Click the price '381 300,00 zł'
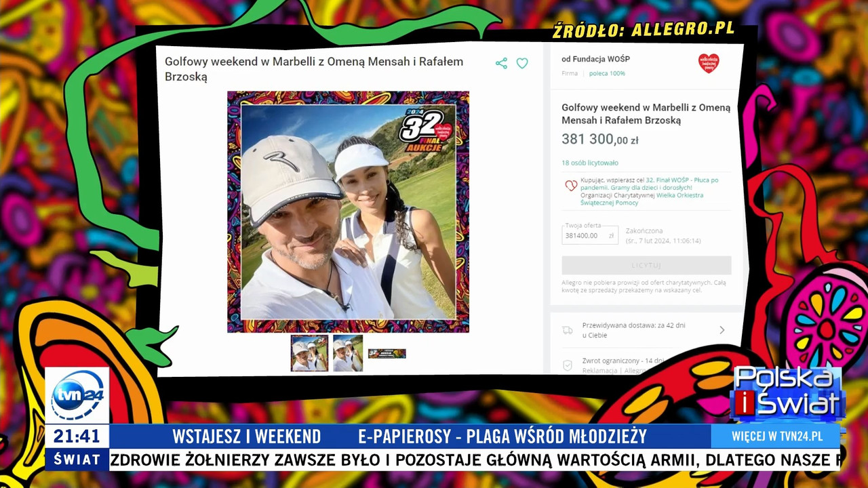The height and width of the screenshot is (488, 868). pyautogui.click(x=600, y=140)
